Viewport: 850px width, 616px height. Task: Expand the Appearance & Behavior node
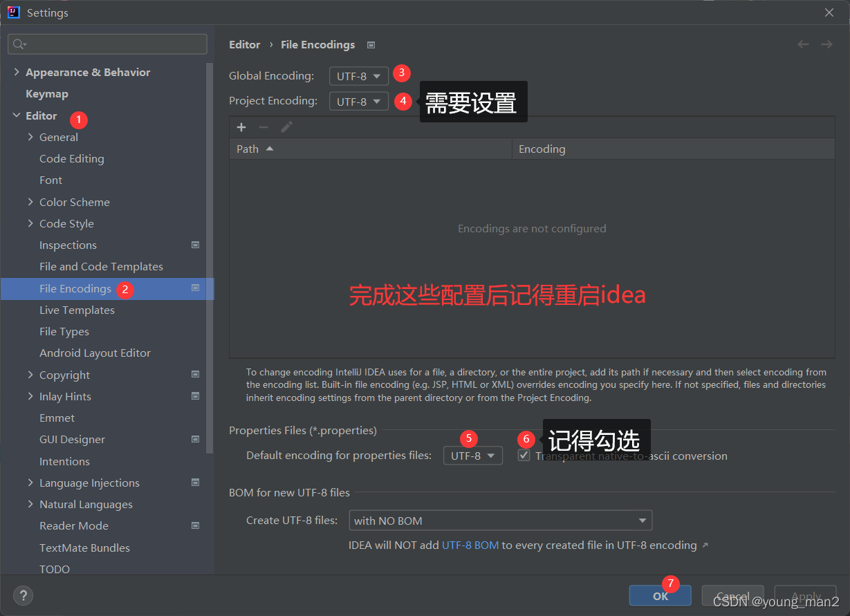[x=17, y=72]
